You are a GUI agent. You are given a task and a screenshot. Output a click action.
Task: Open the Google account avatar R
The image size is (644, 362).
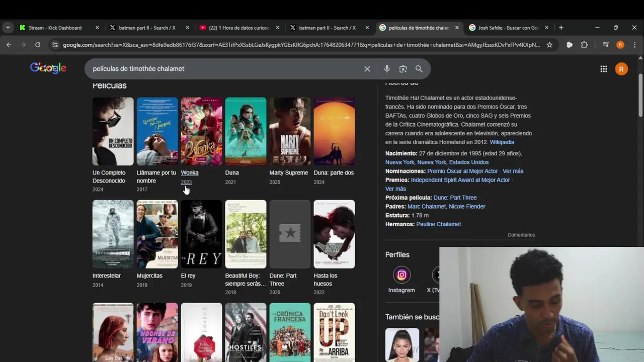(x=621, y=69)
